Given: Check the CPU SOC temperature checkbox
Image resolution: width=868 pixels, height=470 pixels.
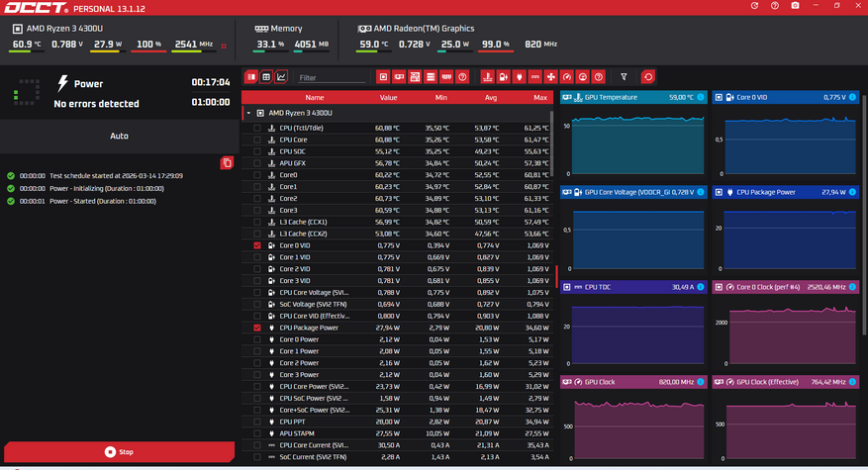Looking at the screenshot, I should [257, 151].
